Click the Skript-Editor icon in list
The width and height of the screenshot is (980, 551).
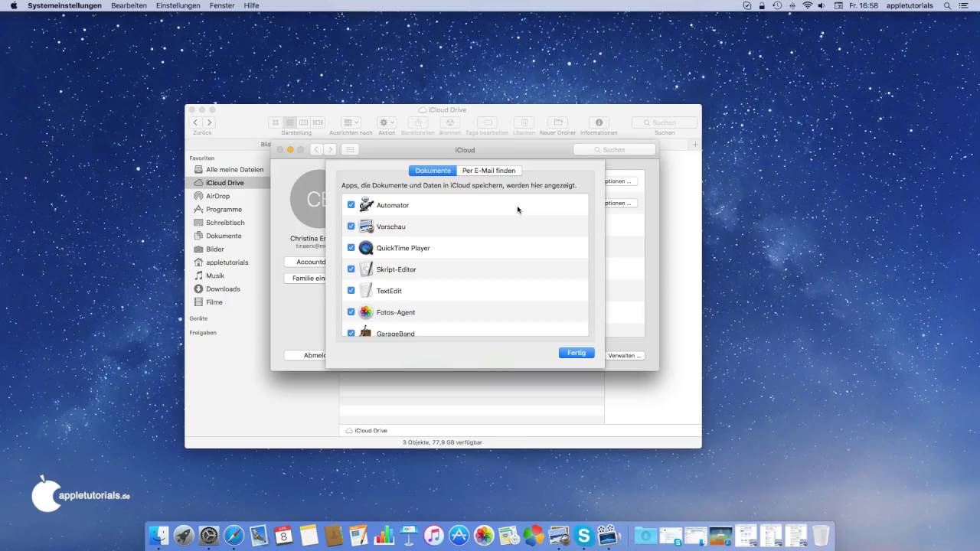pos(366,269)
